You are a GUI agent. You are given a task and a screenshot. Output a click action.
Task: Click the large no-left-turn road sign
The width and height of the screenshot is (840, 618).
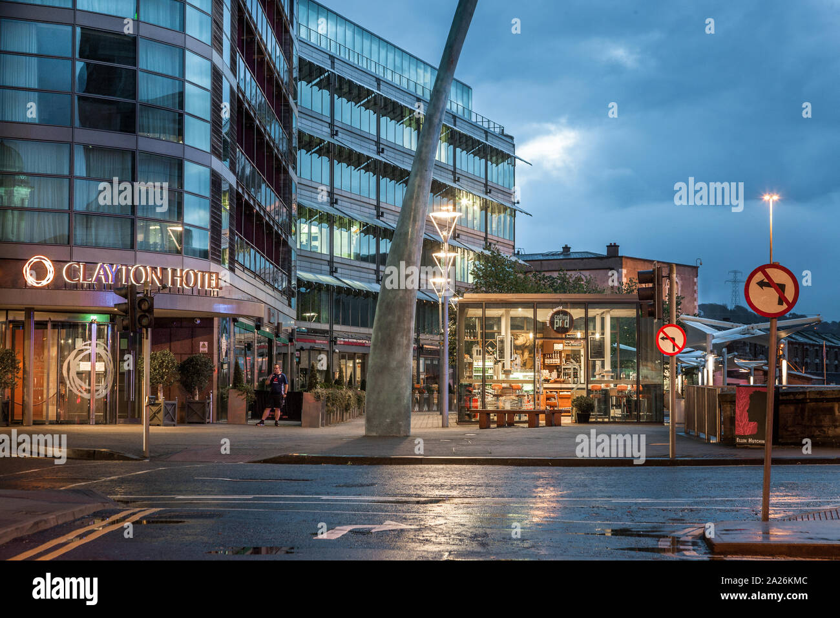(x=771, y=290)
